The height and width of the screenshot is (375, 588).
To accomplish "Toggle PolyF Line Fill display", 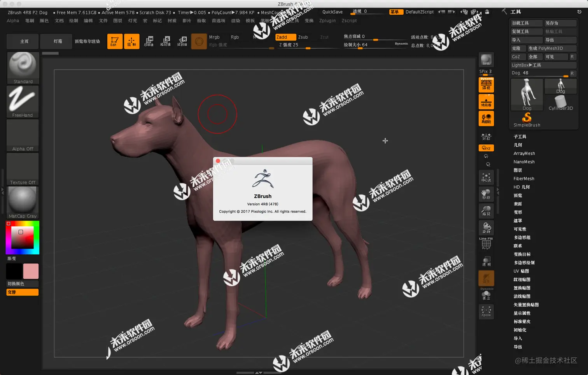I will (x=486, y=244).
